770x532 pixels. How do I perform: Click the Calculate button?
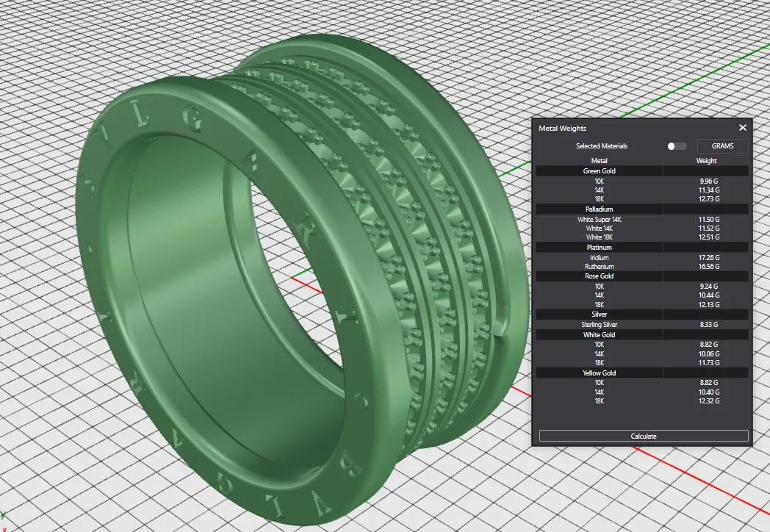(644, 436)
